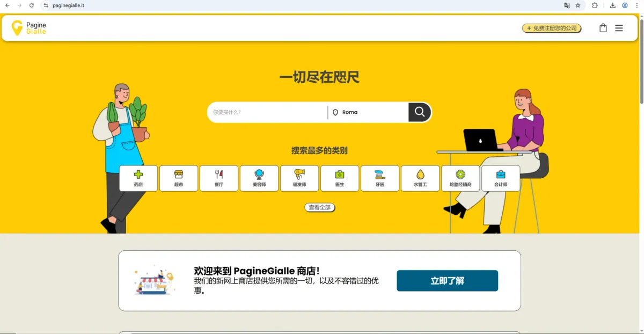Open the browser extensions icon

(x=595, y=5)
